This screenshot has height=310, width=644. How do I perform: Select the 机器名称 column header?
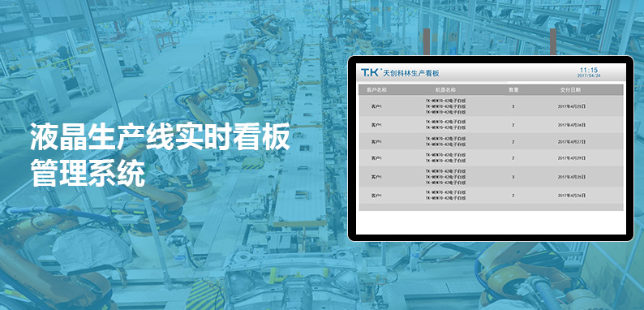pyautogui.click(x=445, y=89)
